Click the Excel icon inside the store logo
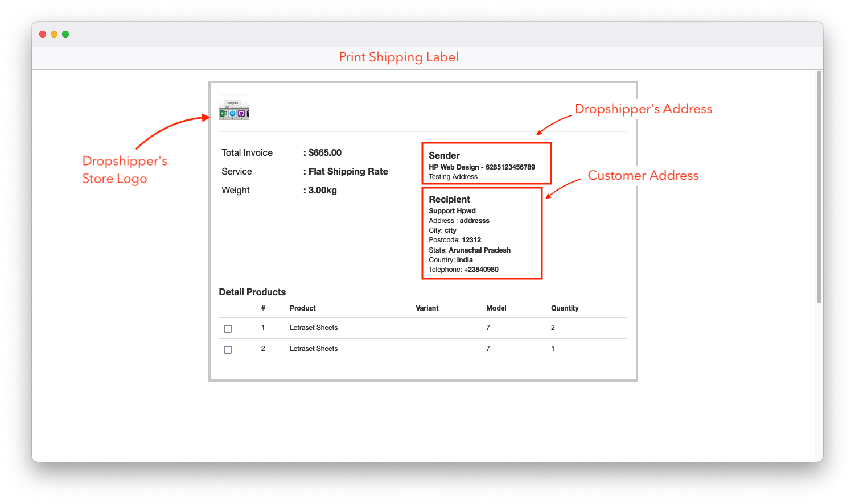Screen dimensions: 855x504 223,113
